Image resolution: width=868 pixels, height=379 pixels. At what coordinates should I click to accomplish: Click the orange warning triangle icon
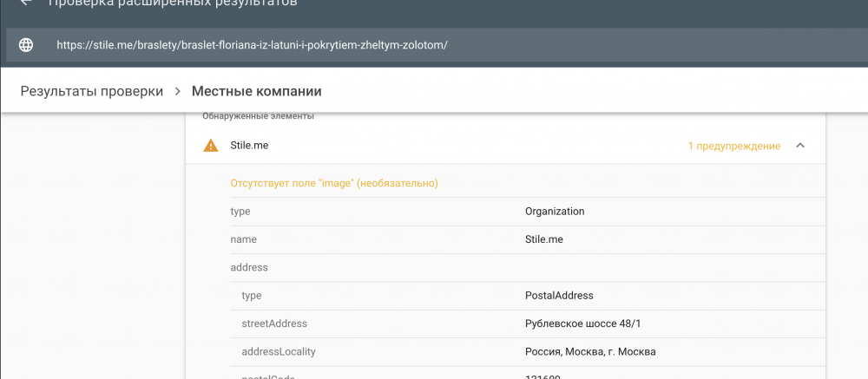[x=210, y=146]
